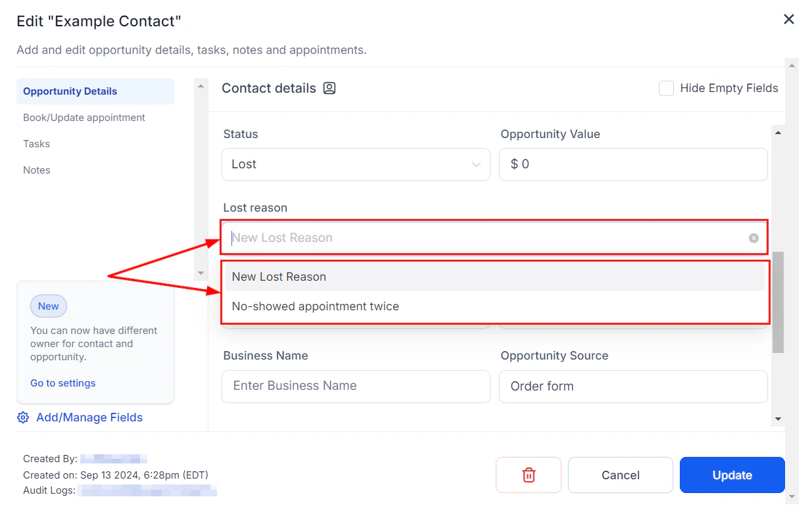Switch to the Notes section

tap(36, 170)
